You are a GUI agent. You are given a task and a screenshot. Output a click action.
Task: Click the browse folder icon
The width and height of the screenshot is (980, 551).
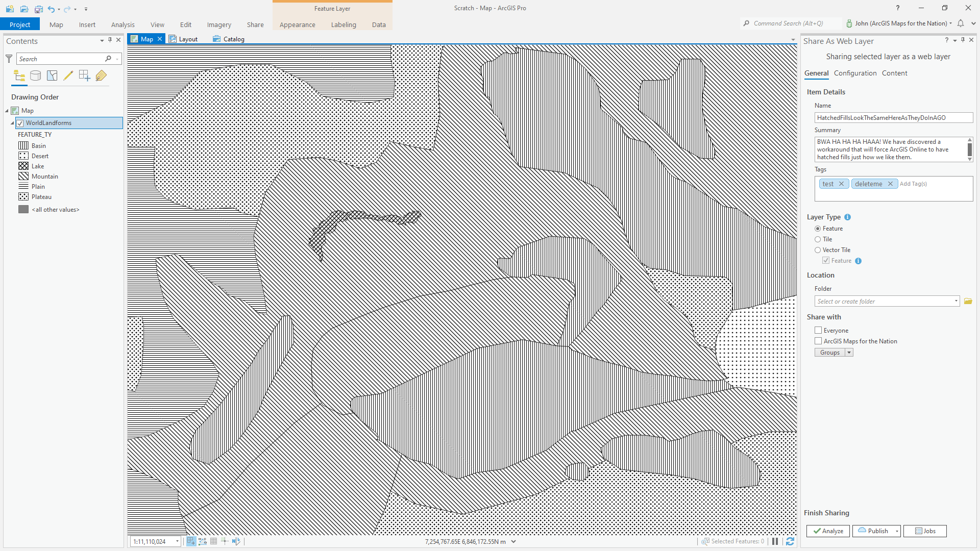968,302
